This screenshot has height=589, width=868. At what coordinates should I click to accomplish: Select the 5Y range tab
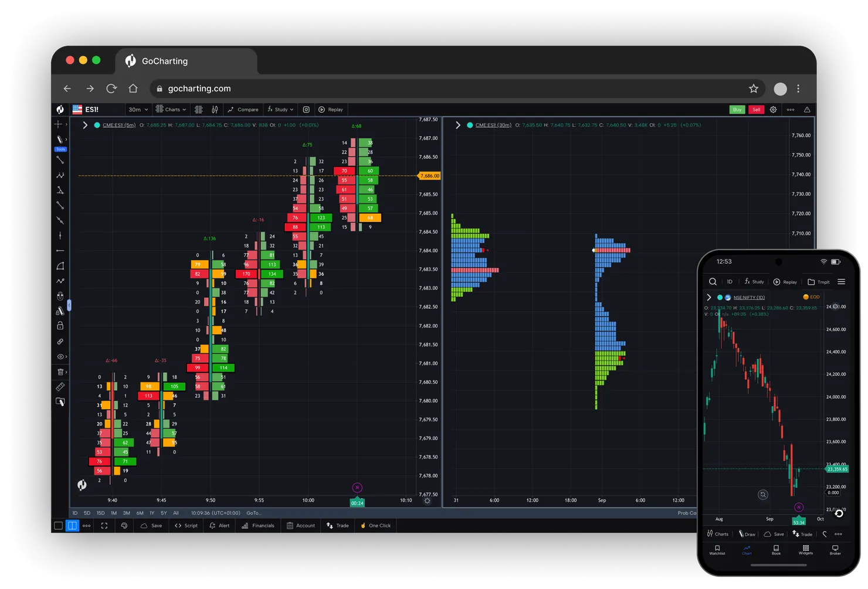click(x=164, y=513)
